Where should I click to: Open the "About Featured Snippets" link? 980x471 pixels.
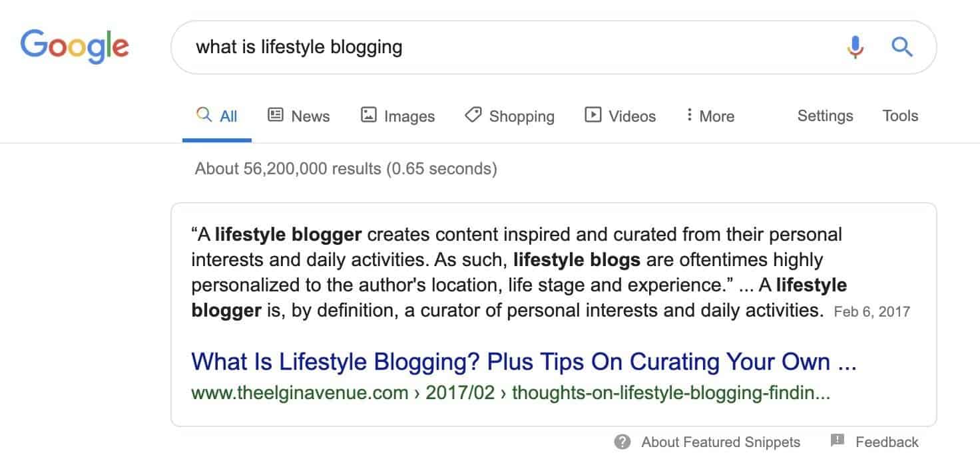(x=720, y=442)
